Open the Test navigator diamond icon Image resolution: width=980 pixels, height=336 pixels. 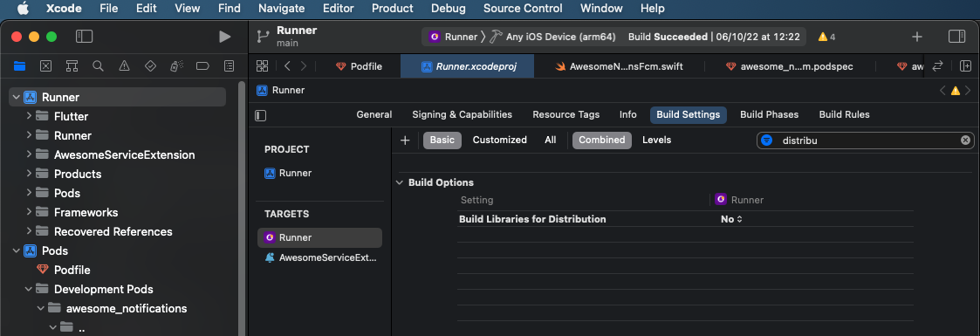pyautogui.click(x=150, y=65)
